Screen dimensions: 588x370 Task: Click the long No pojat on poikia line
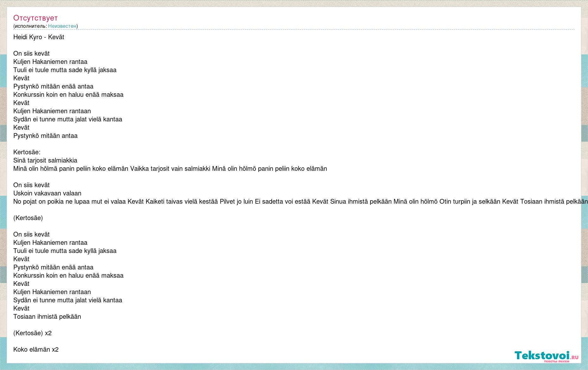pyautogui.click(x=300, y=201)
